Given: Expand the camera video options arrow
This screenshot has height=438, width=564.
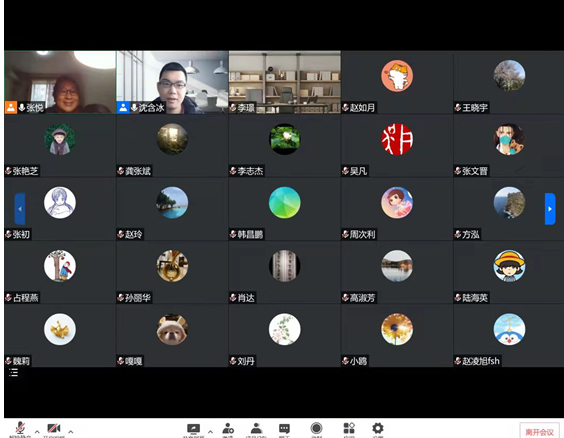Looking at the screenshot, I should (70, 431).
